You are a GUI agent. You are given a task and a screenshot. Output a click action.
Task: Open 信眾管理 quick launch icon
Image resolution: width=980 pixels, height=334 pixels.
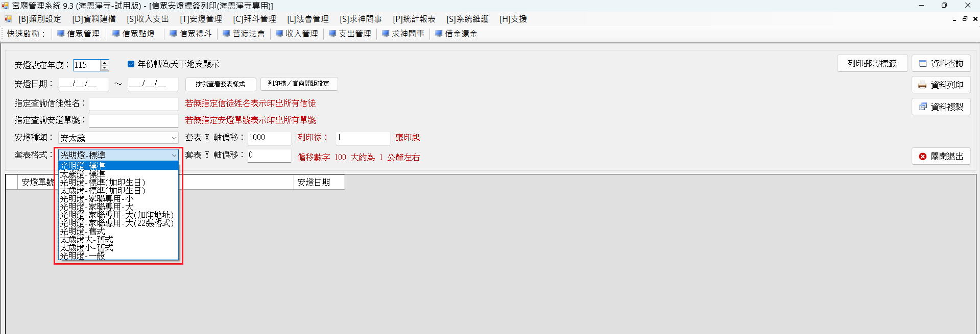point(79,34)
